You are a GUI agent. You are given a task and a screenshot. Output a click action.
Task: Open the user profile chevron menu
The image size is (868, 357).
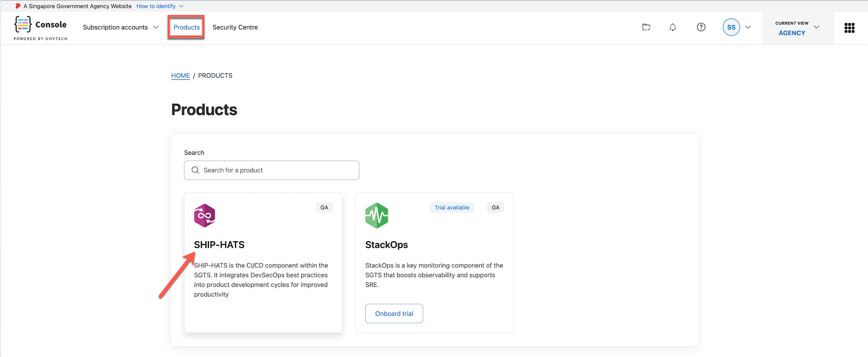748,27
